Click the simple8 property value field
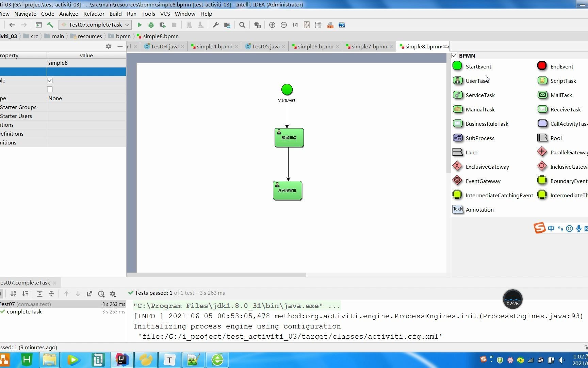The width and height of the screenshot is (588, 368). tap(86, 63)
